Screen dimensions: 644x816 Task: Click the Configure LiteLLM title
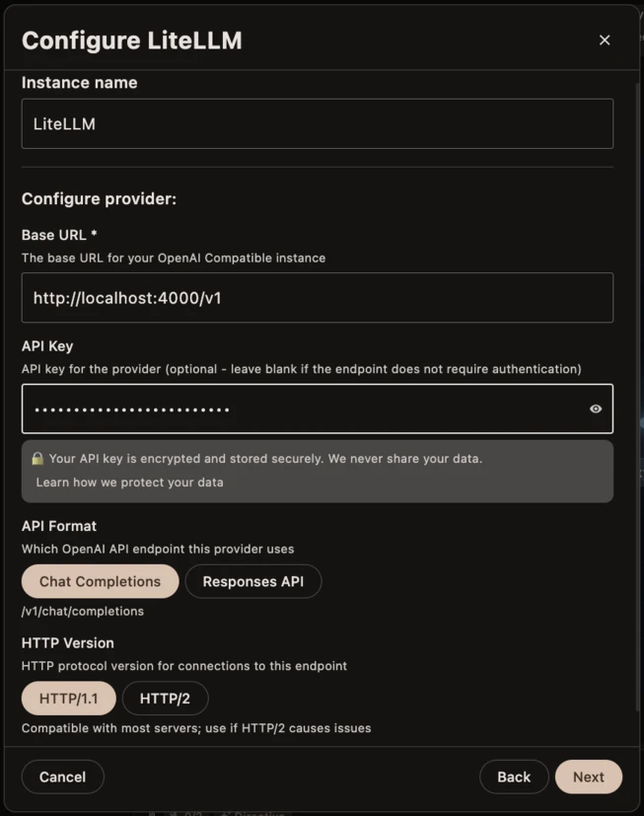(131, 40)
